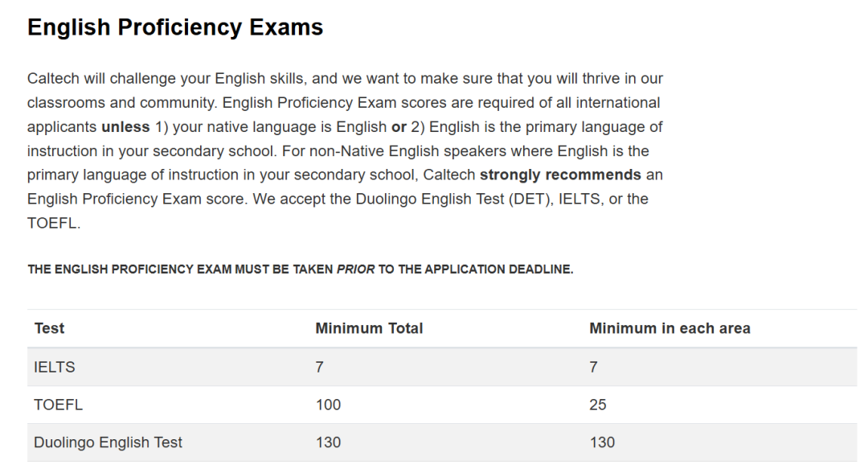The width and height of the screenshot is (868, 473).
Task: Select the Test column header
Action: coord(49,328)
